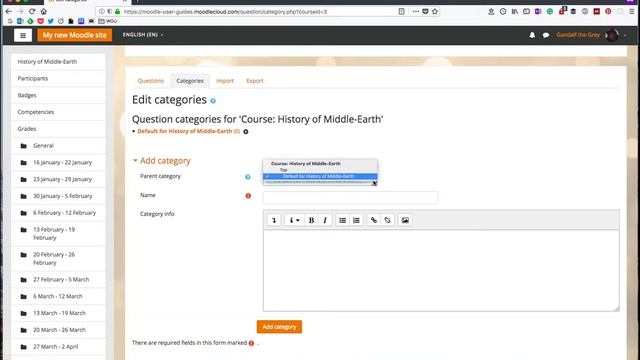Open the notifications bell
Image resolution: width=640 pixels, height=360 pixels.
(x=532, y=36)
